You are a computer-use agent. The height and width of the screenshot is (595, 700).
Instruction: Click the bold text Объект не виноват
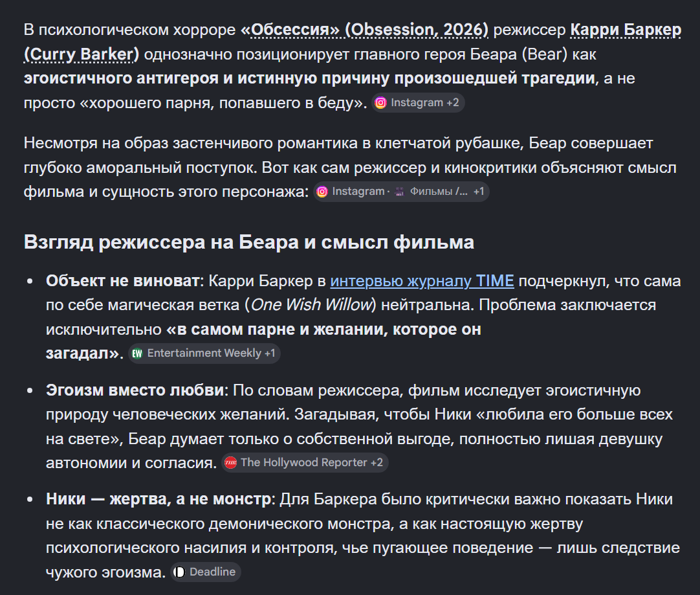click(122, 281)
